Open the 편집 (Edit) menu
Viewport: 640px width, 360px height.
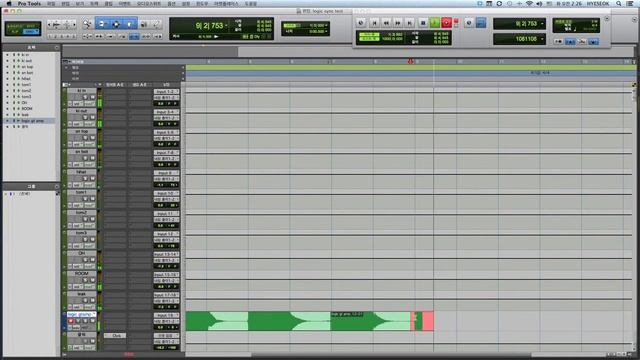(x=65, y=3)
